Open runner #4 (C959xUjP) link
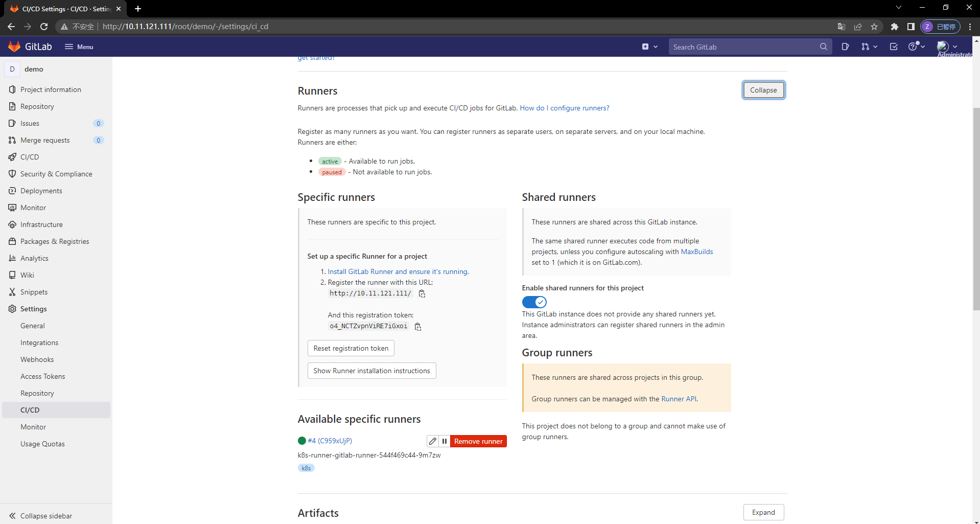 click(330, 441)
